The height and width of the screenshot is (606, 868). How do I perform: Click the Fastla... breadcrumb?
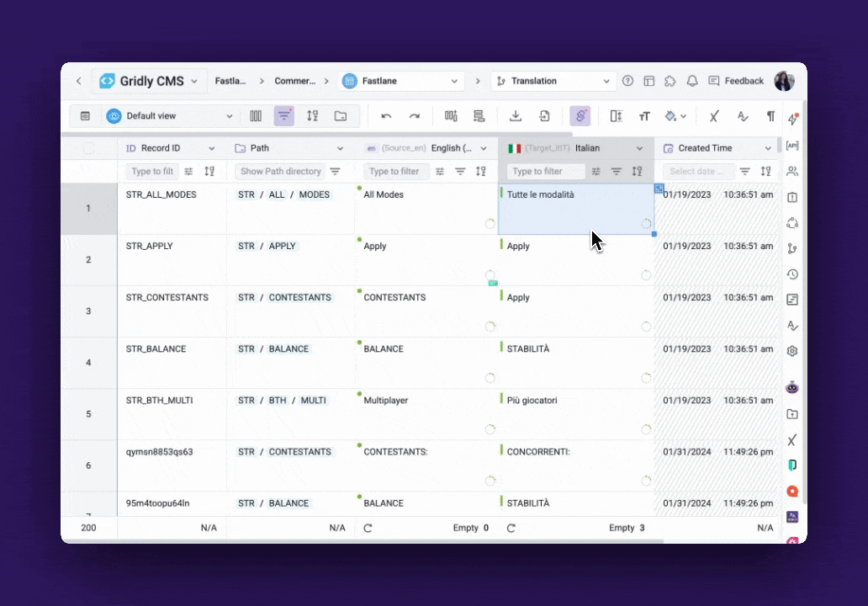(230, 81)
